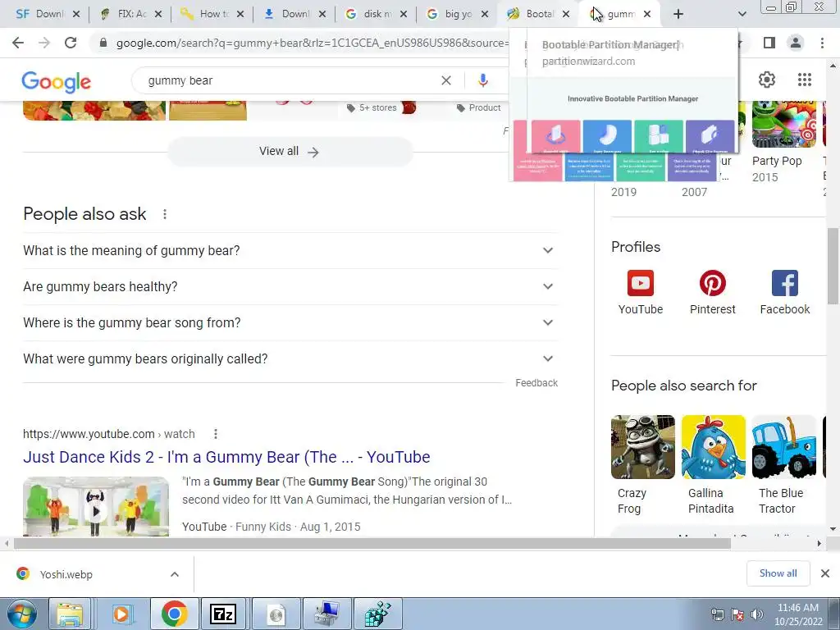Screen dimensions: 840x630
Task: Toggle the Chrome side panel icon
Action: click(769, 43)
